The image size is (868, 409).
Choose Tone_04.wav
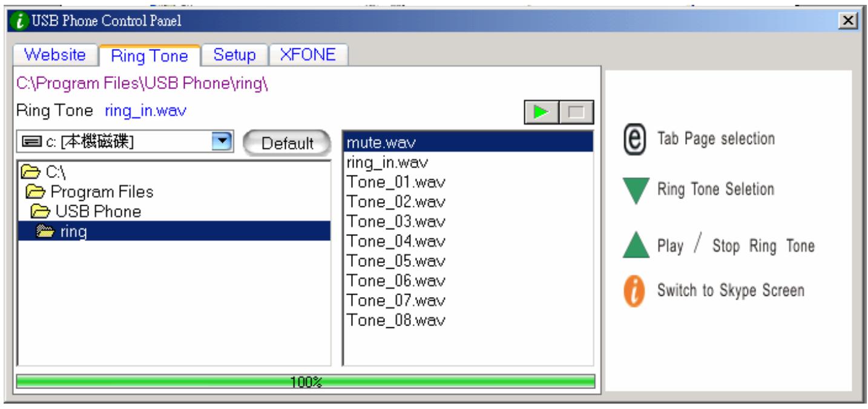tap(467, 241)
